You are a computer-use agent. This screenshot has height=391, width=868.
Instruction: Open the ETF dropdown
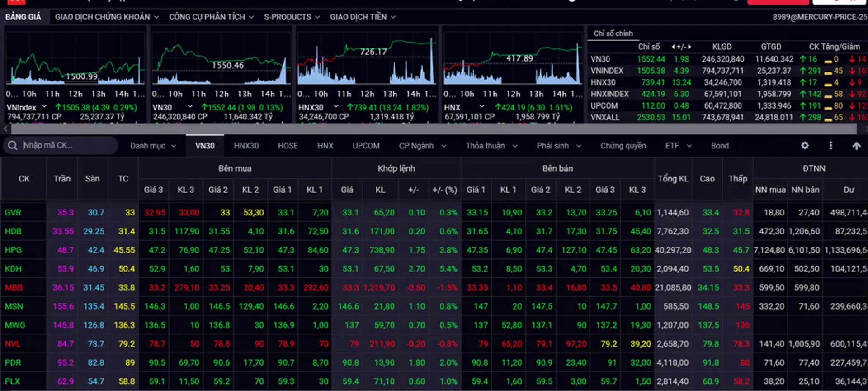678,146
